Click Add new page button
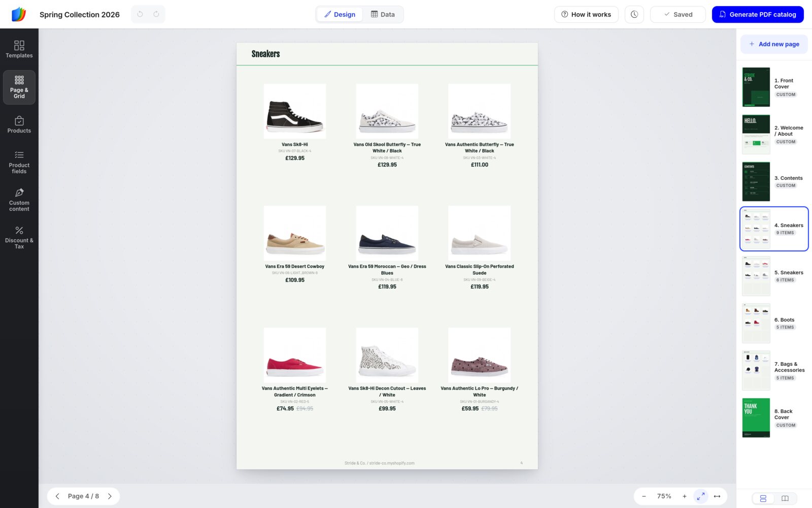 point(774,44)
